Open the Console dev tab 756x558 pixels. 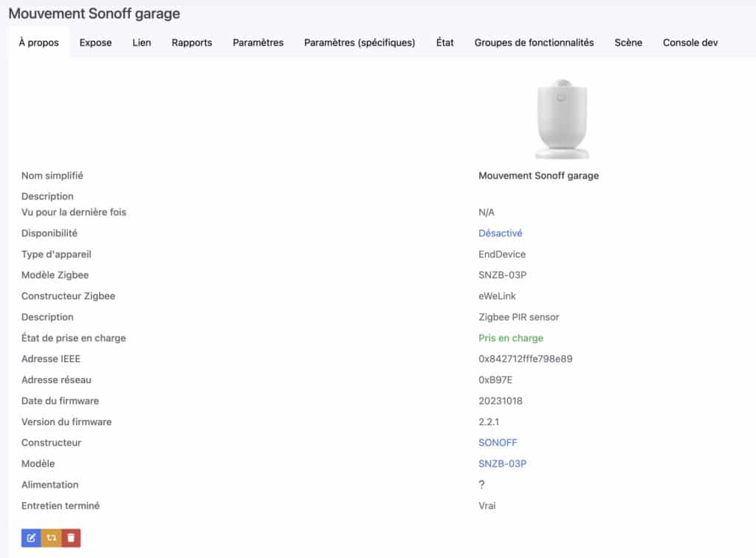pos(690,43)
